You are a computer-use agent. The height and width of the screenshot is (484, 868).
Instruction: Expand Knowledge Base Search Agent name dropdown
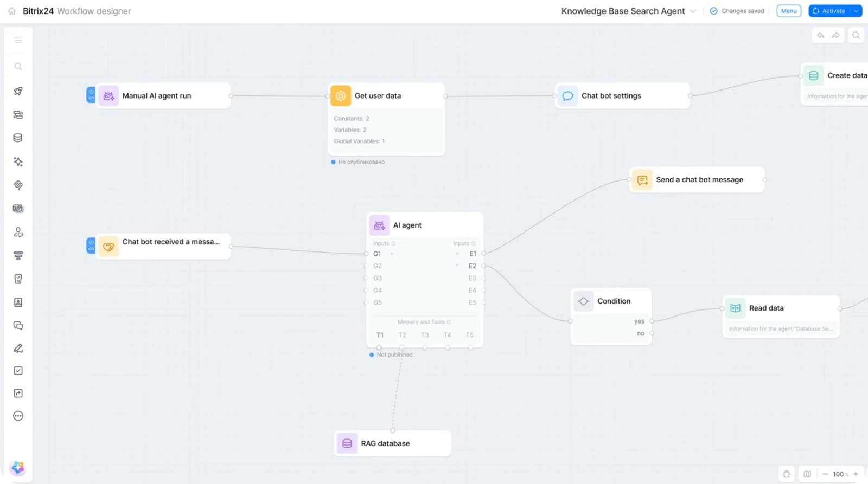pyautogui.click(x=693, y=11)
